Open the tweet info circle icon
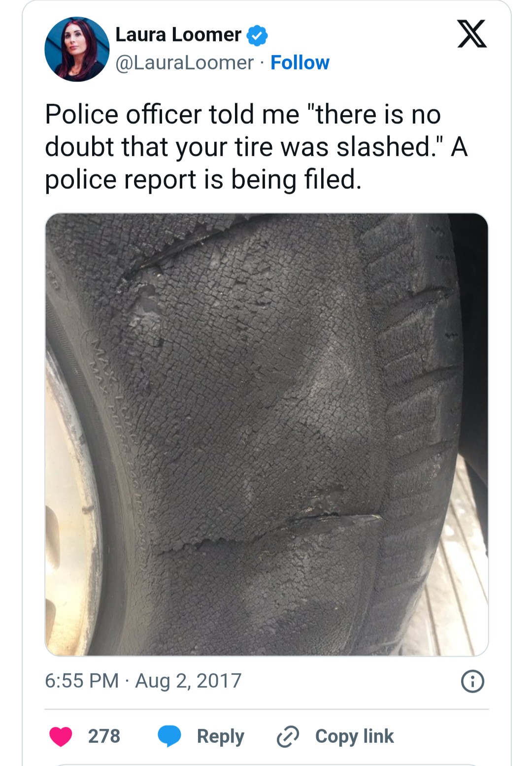532x766 pixels. pyautogui.click(x=472, y=681)
